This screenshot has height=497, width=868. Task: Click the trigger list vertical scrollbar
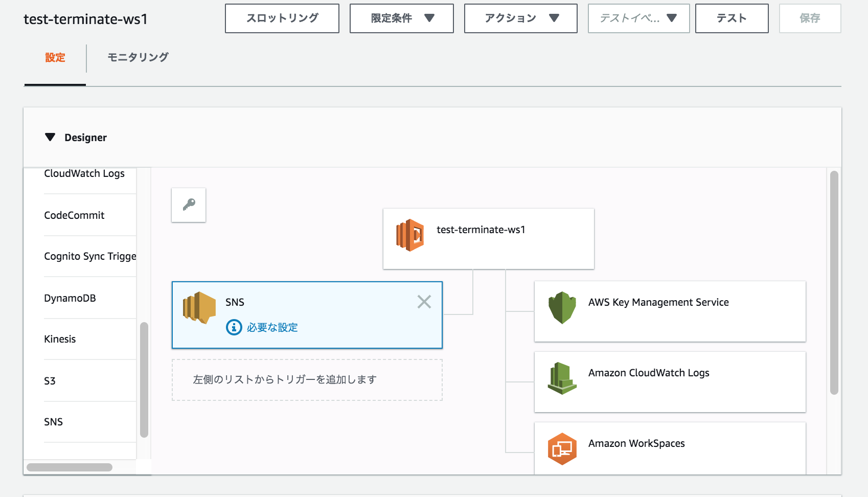[144, 380]
